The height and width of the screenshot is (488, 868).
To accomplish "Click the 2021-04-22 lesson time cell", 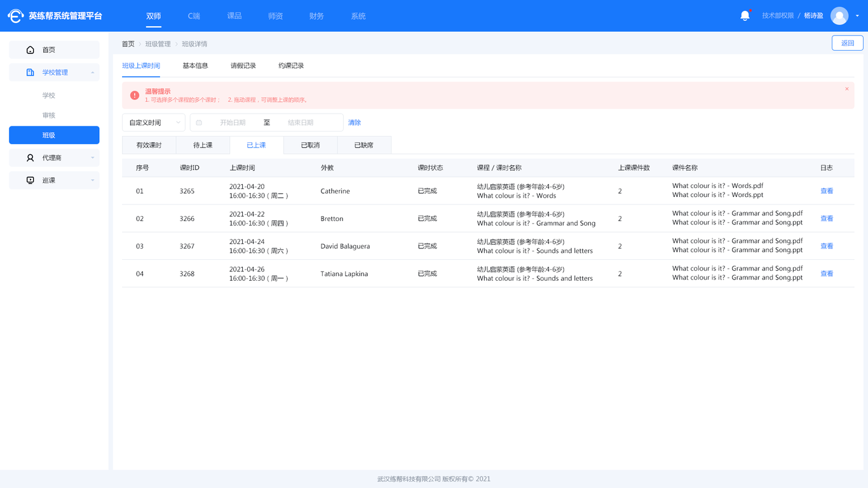I will [259, 219].
